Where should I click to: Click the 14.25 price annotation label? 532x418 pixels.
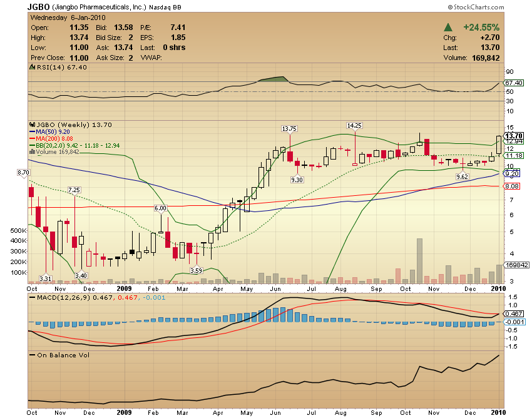click(x=355, y=125)
